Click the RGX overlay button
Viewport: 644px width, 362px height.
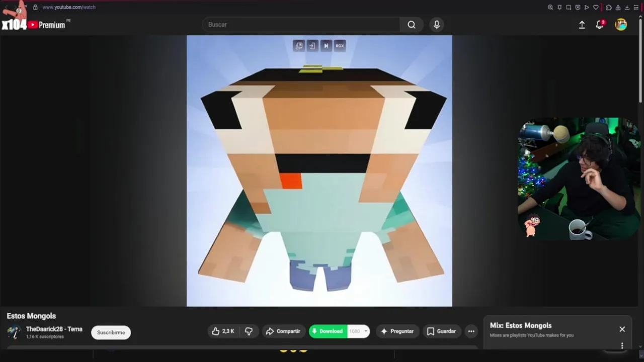click(340, 46)
